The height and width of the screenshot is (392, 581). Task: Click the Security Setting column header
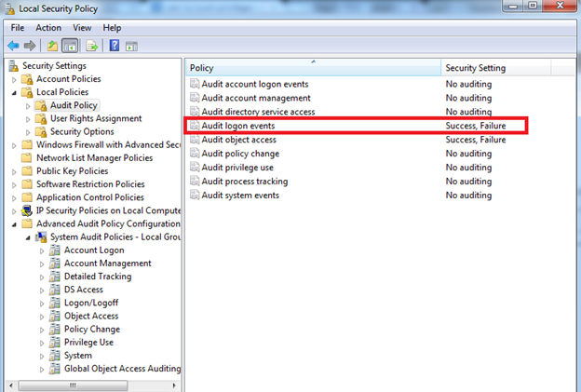point(475,68)
